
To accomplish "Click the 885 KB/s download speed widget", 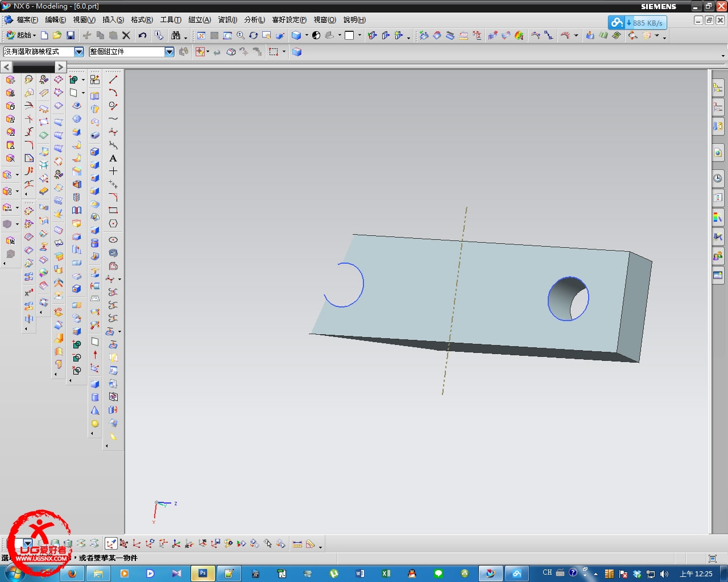I will pyautogui.click(x=637, y=23).
